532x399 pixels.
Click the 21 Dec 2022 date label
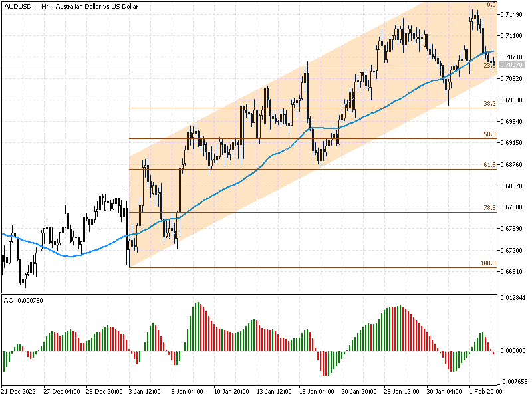[x=19, y=392]
